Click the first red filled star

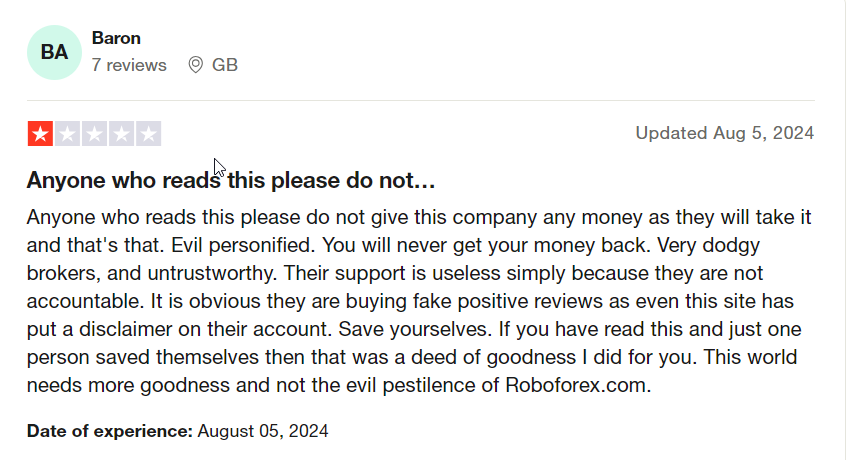click(40, 134)
